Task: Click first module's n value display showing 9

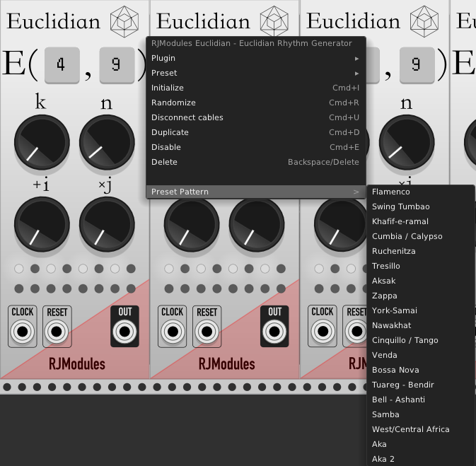Action: coord(117,65)
